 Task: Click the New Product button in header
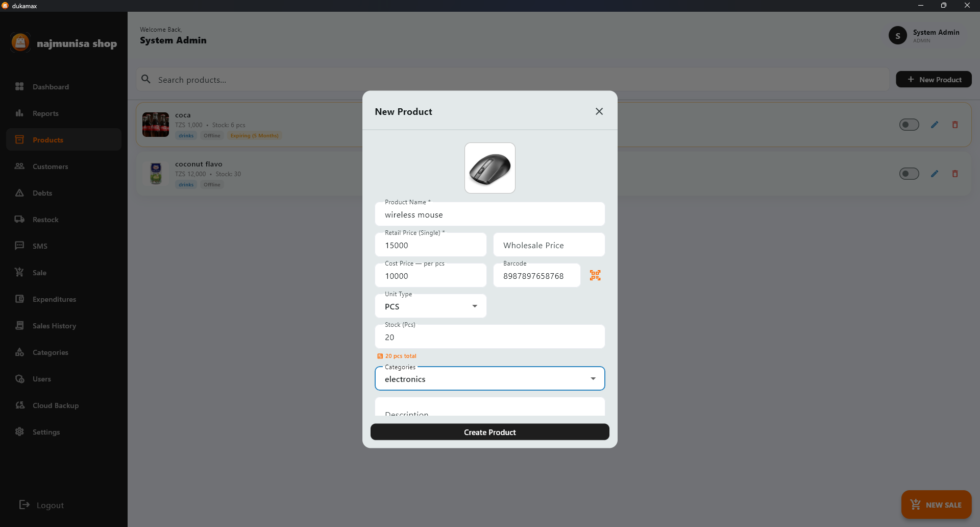934,80
